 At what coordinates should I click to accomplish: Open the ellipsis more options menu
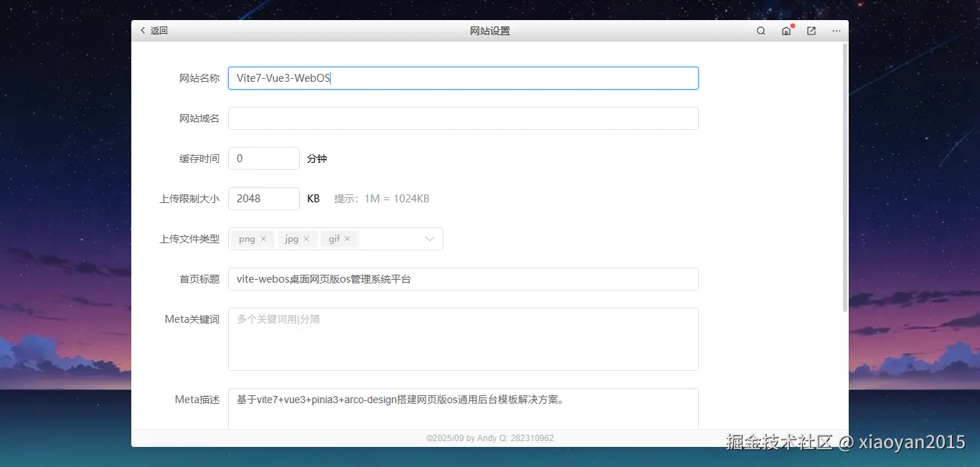tap(836, 31)
